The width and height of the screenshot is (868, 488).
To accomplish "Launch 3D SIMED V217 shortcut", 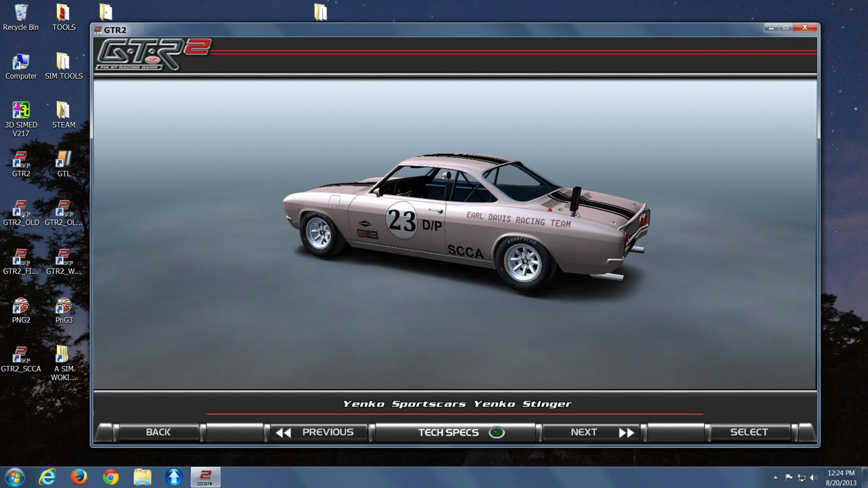I will tap(21, 119).
